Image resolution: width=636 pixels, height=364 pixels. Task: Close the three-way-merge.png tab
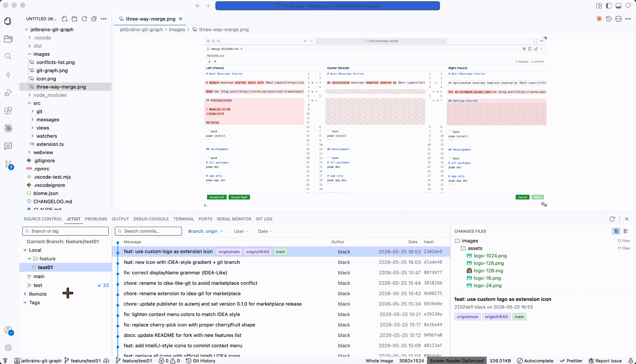(x=181, y=19)
